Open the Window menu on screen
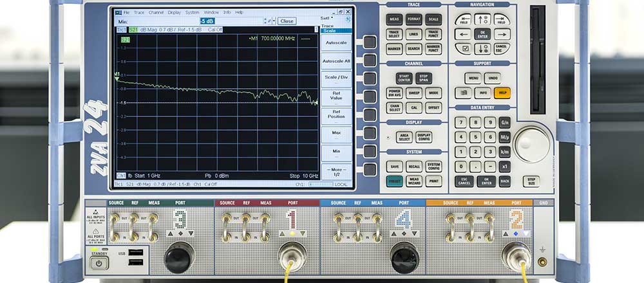 (211, 12)
